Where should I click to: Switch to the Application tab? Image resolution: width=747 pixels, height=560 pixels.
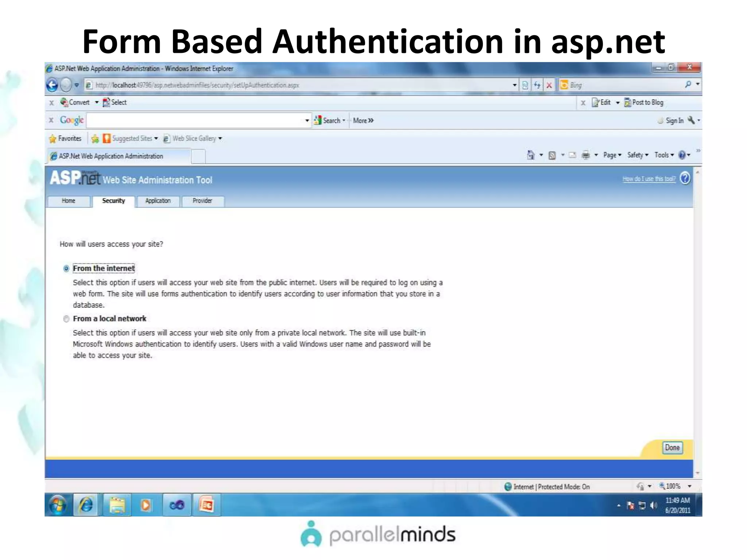tap(158, 201)
